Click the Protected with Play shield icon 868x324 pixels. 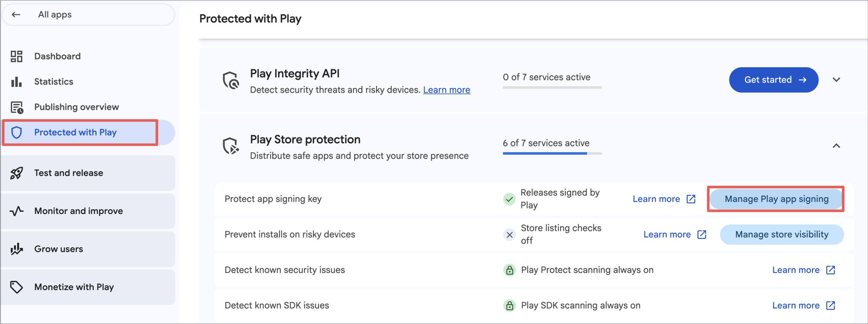point(17,132)
